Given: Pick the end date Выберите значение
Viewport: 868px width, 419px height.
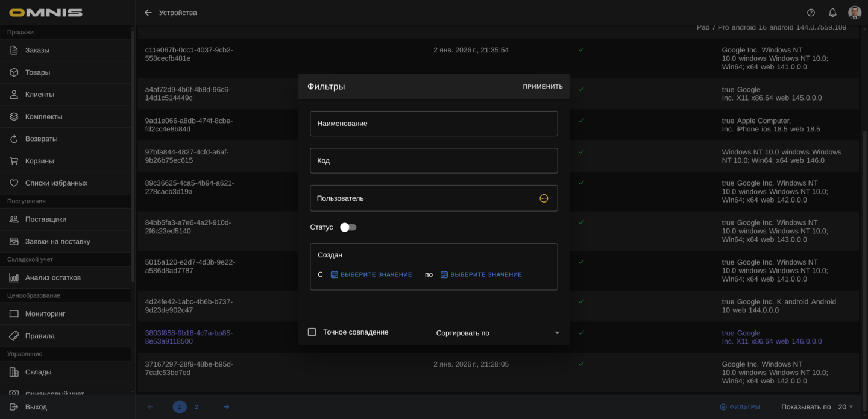Looking at the screenshot, I should (481, 274).
